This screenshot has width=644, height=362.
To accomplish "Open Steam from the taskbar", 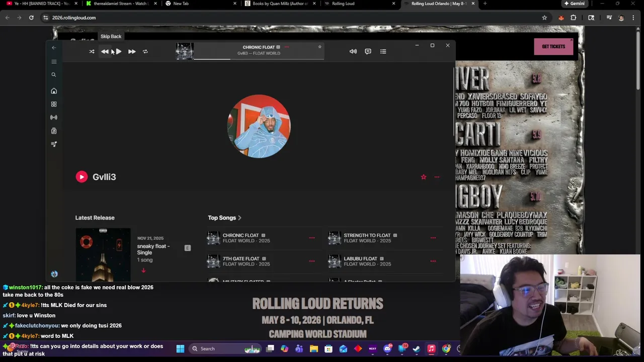I will coord(417,348).
